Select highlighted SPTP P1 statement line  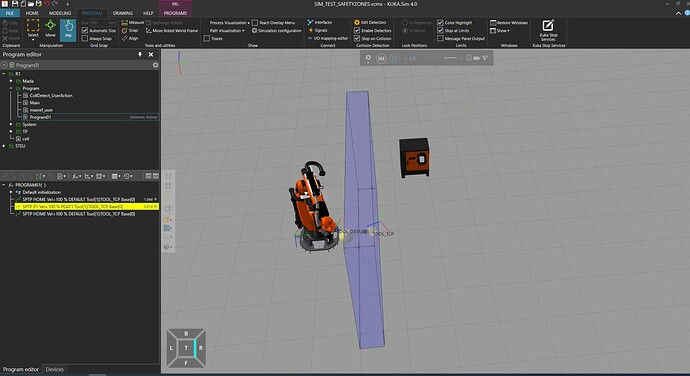[x=86, y=206]
